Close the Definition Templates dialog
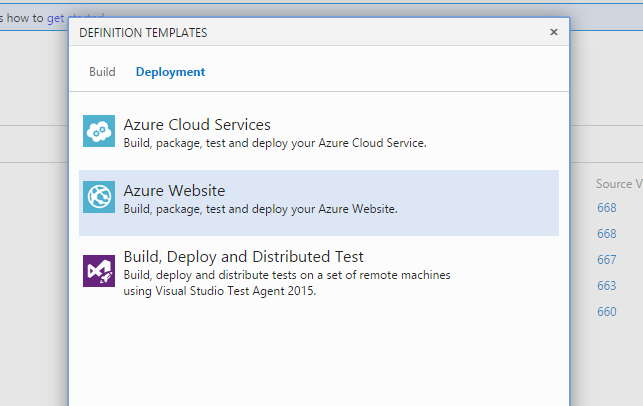Viewport: 643px width, 406px height. tap(554, 32)
